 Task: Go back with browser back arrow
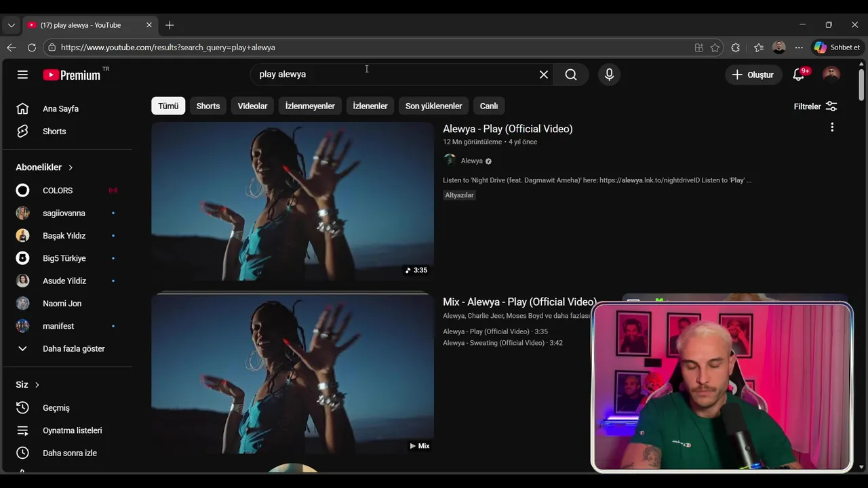tap(11, 47)
